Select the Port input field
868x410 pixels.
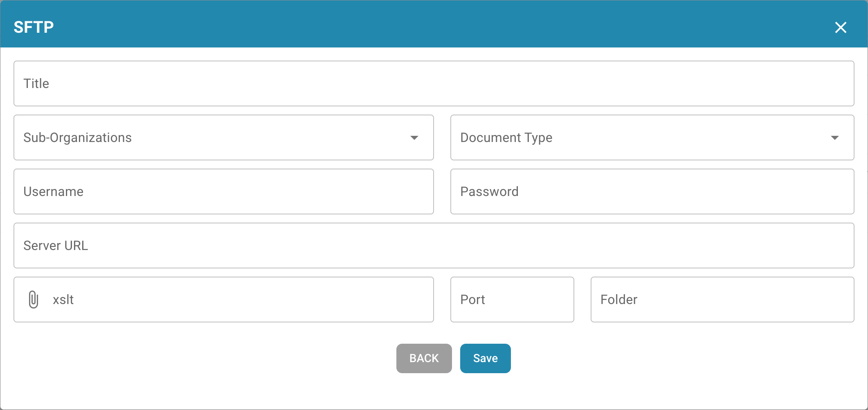pos(512,300)
